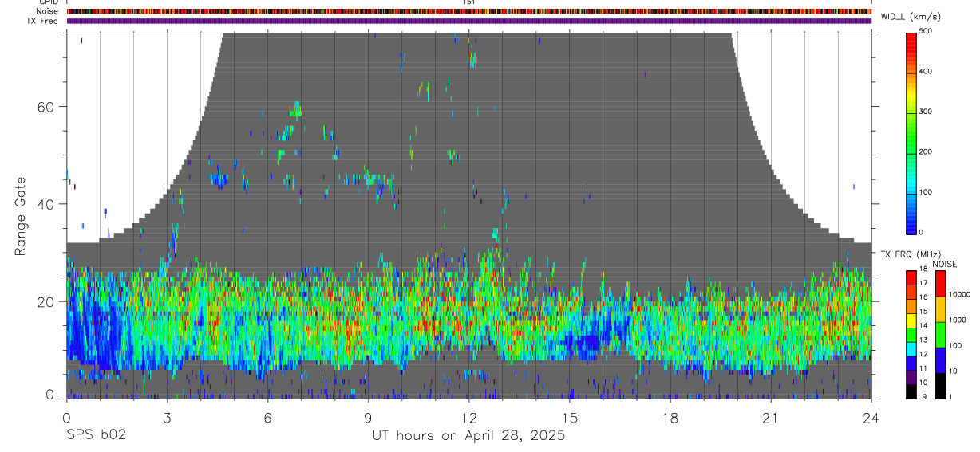Screen dimensions: 980x452
Task: Click the 'TX Freq' row label at top left
Action: [x=43, y=21]
